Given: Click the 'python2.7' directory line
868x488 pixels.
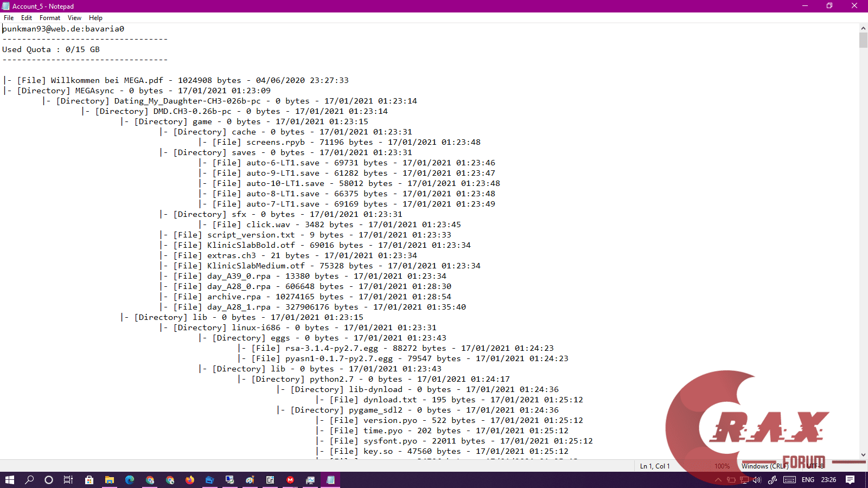Looking at the screenshot, I should pos(374,379).
